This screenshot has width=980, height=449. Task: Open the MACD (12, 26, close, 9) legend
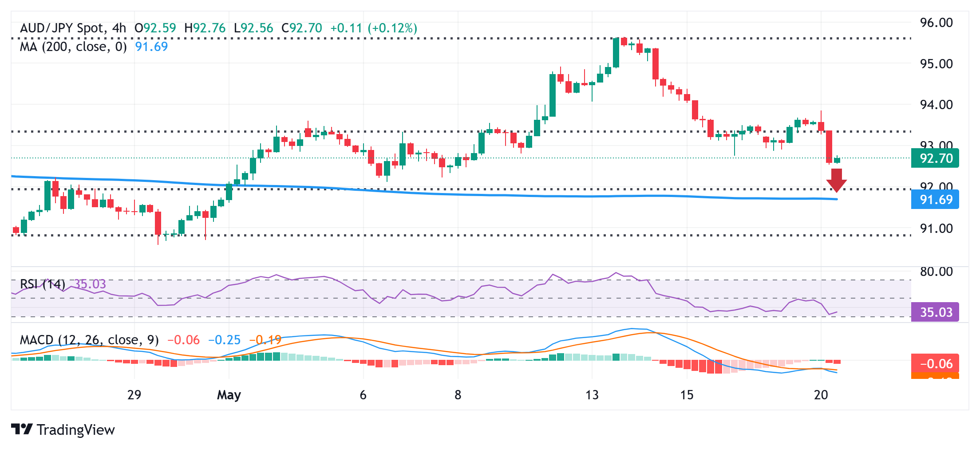[x=89, y=340]
